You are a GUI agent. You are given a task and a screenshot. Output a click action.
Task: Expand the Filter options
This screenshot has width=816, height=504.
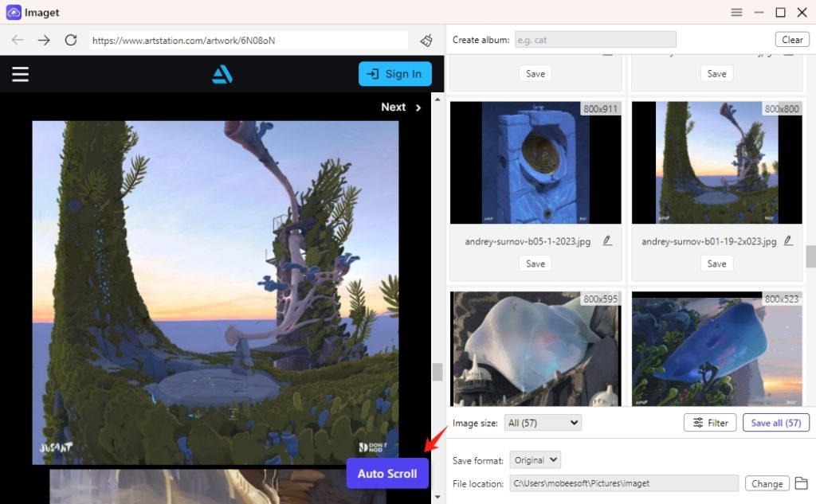(x=709, y=422)
